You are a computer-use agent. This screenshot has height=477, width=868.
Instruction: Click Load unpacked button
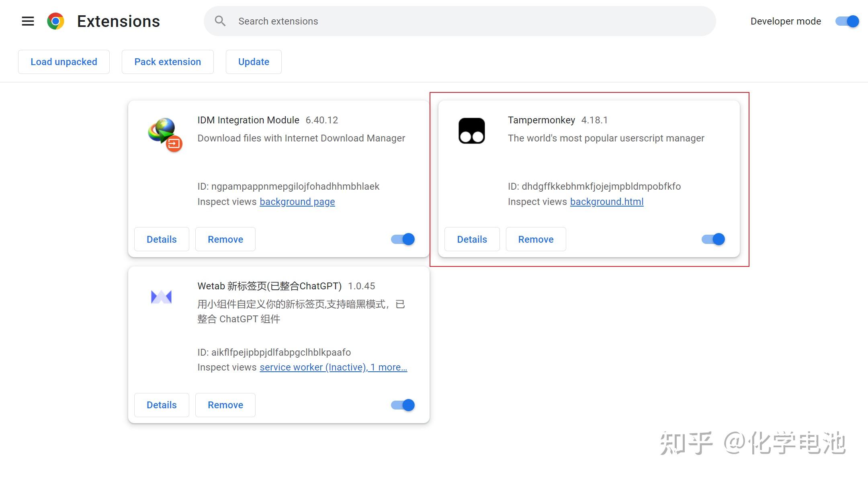pyautogui.click(x=64, y=62)
